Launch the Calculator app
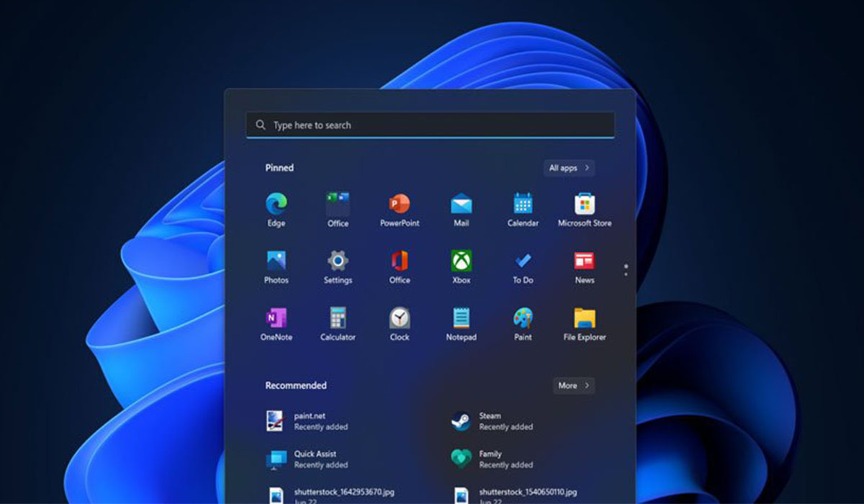The image size is (864, 504). pyautogui.click(x=338, y=324)
